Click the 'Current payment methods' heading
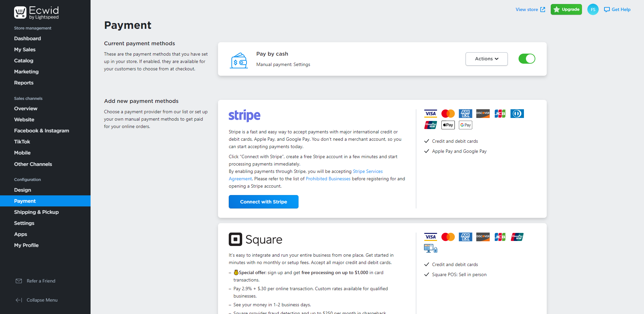This screenshot has width=644, height=314. pos(140,44)
